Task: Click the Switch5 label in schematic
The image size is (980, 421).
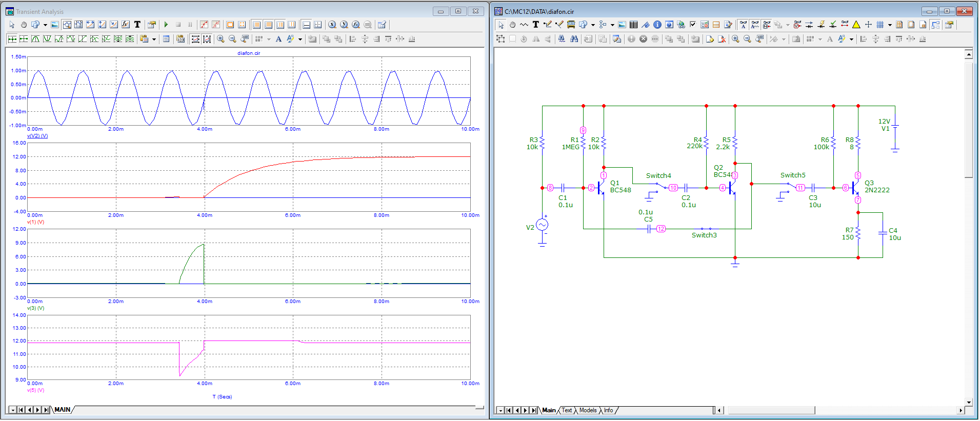Action: (793, 175)
